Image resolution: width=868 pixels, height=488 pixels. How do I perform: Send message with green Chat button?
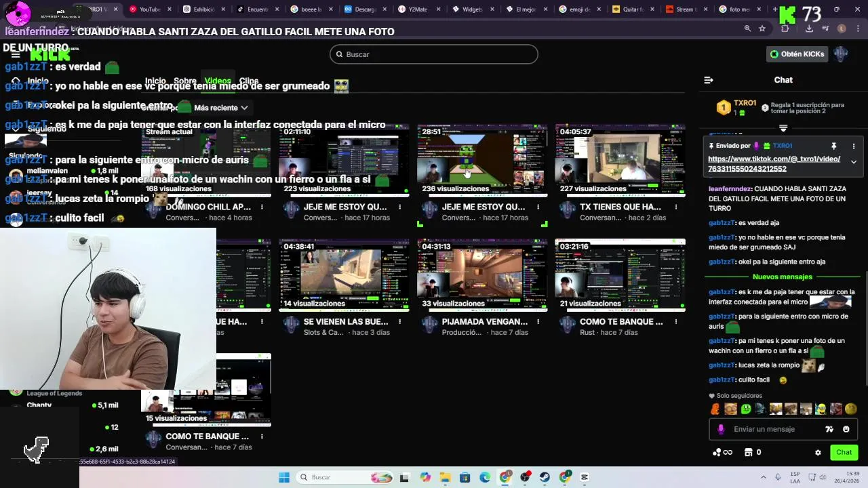click(844, 452)
